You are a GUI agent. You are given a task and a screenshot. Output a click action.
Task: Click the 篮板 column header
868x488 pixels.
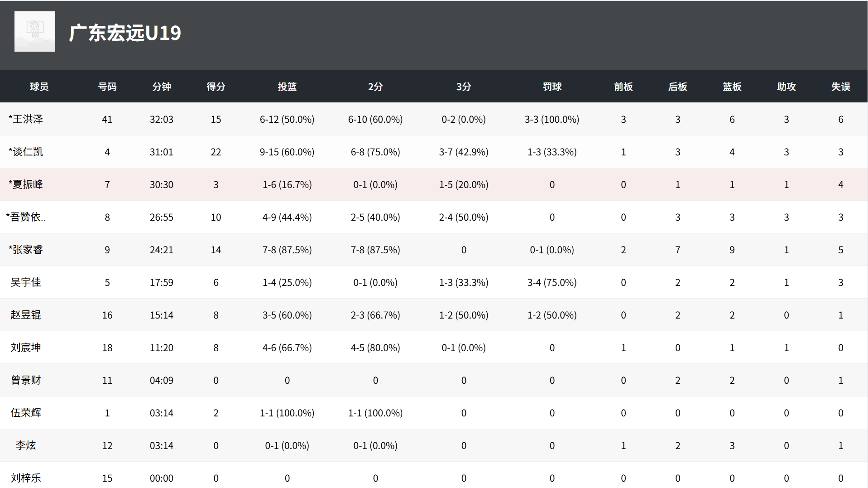pos(732,87)
